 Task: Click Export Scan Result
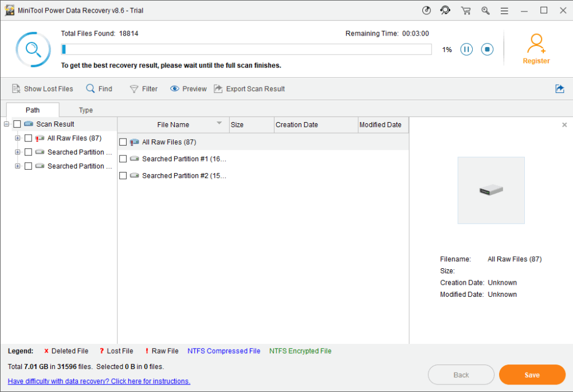click(249, 89)
